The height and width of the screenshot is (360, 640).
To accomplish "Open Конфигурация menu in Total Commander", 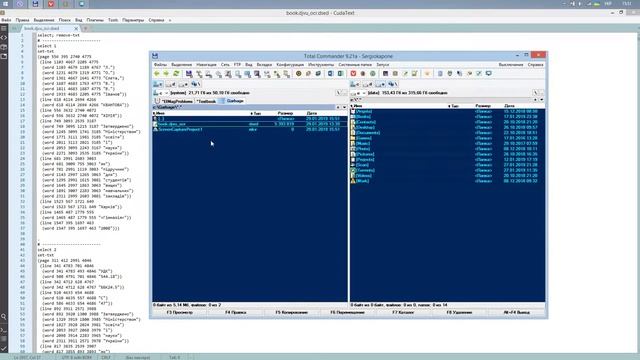I will tap(290, 65).
